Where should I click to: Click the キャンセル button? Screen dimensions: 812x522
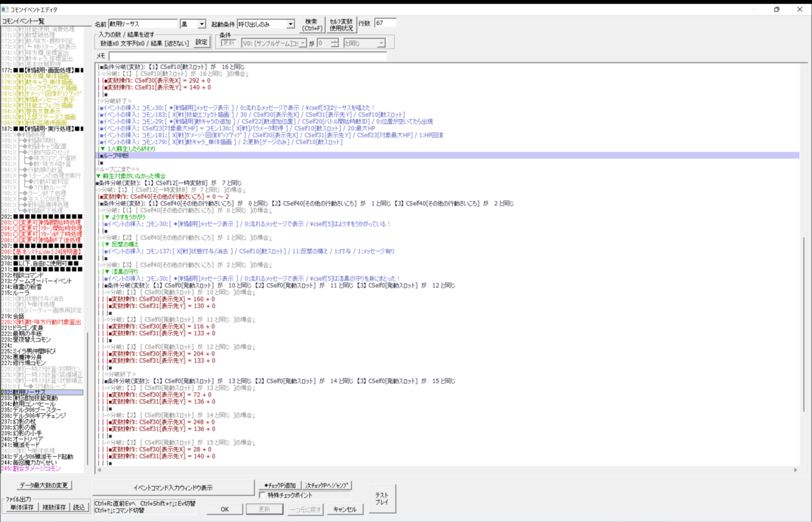pos(344,509)
